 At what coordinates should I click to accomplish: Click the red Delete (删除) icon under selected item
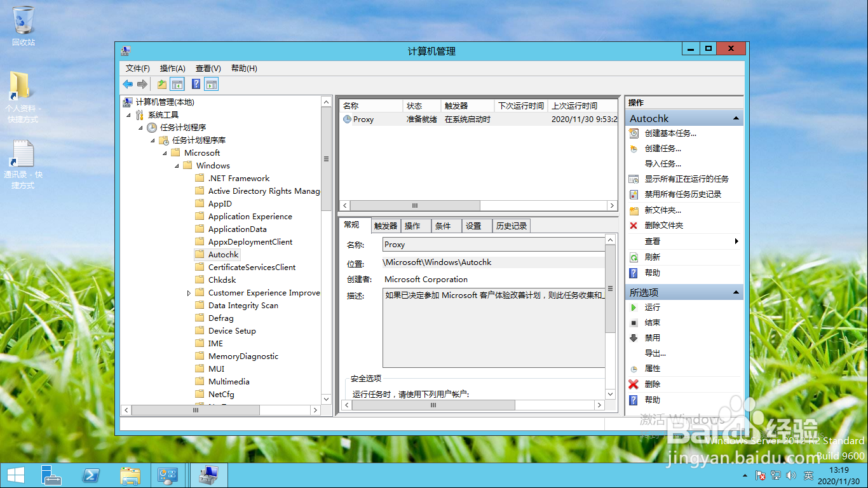[x=634, y=384]
